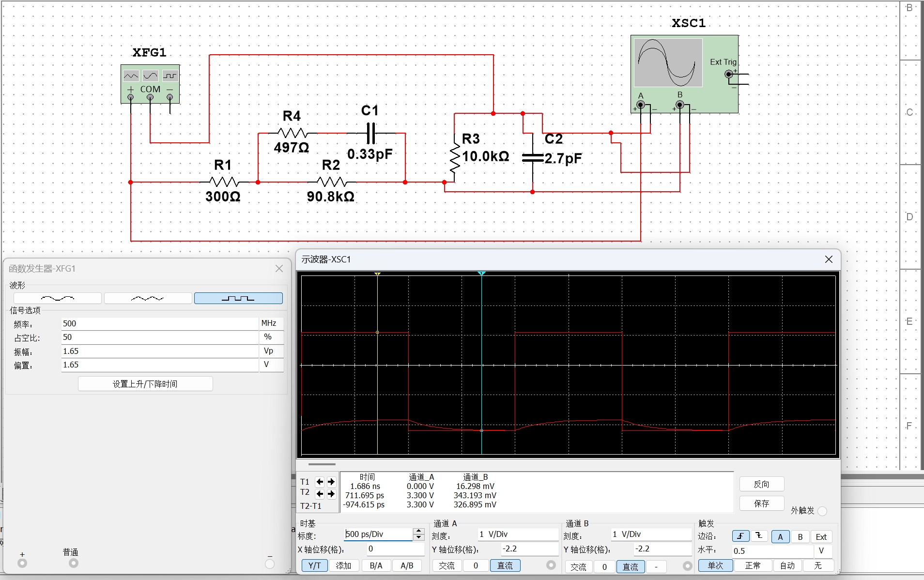The width and height of the screenshot is (924, 580).
Task: Open trigger level unit V dropdown
Action: (823, 550)
